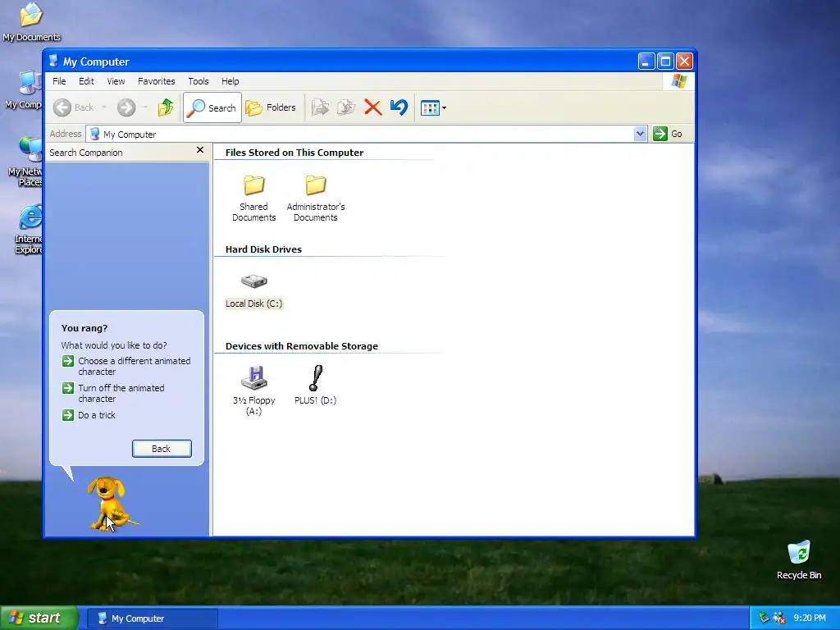
Task: Click the Forward arrow in the toolbar
Action: click(x=126, y=107)
